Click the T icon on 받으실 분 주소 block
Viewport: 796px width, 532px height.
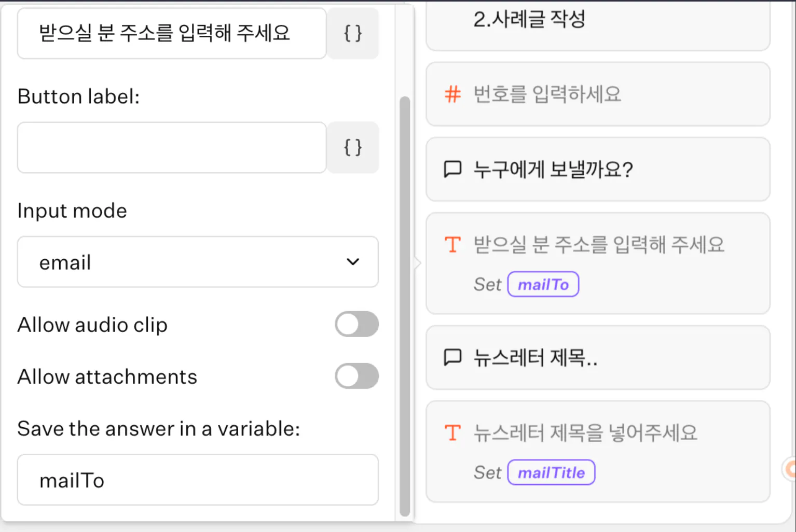[452, 244]
